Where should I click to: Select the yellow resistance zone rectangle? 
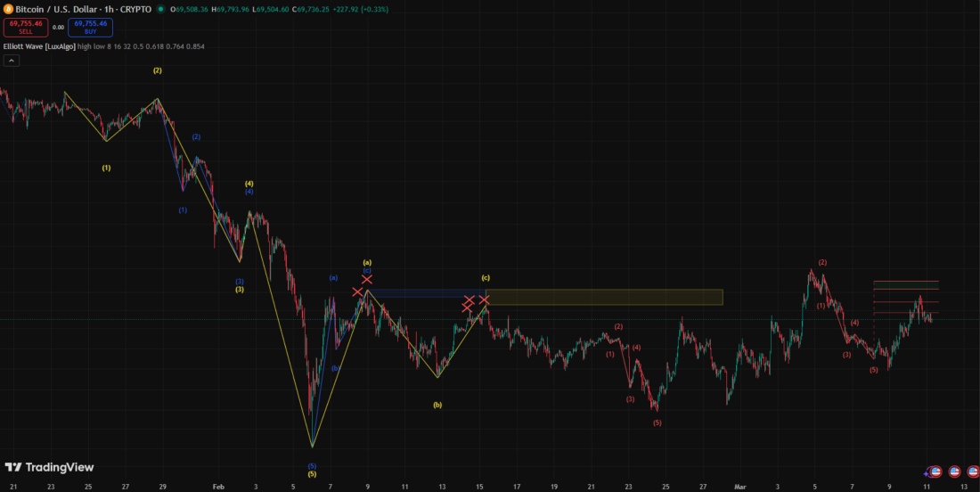tap(604, 297)
